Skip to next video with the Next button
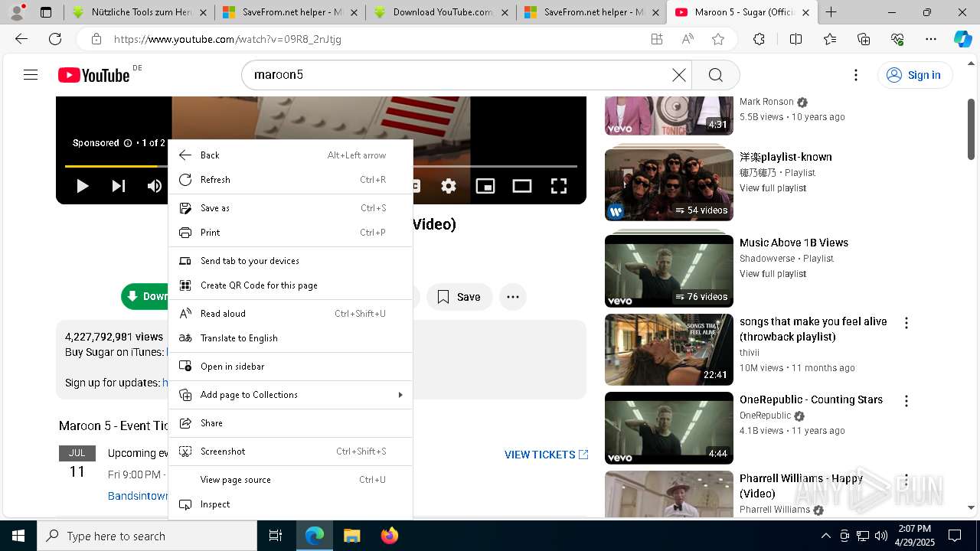 click(x=119, y=186)
